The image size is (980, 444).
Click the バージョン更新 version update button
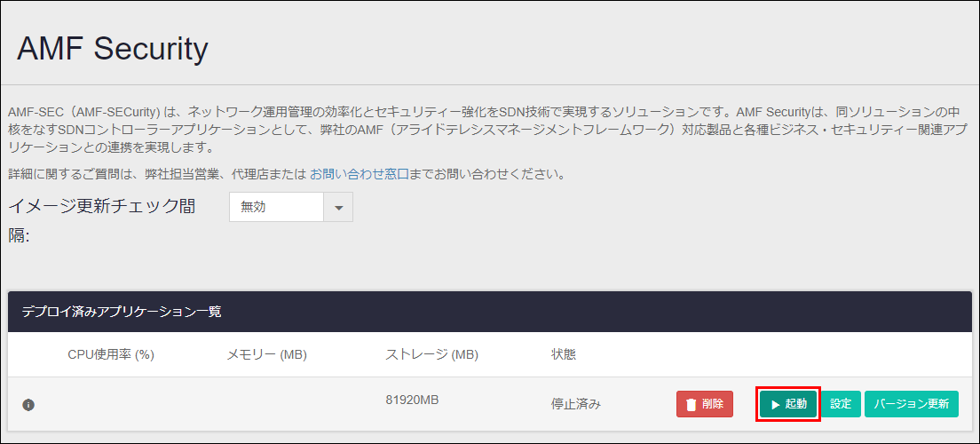pyautogui.click(x=912, y=404)
